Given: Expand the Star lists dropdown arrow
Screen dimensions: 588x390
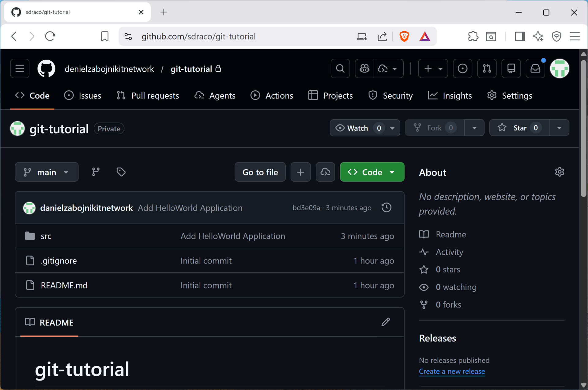Looking at the screenshot, I should (559, 128).
